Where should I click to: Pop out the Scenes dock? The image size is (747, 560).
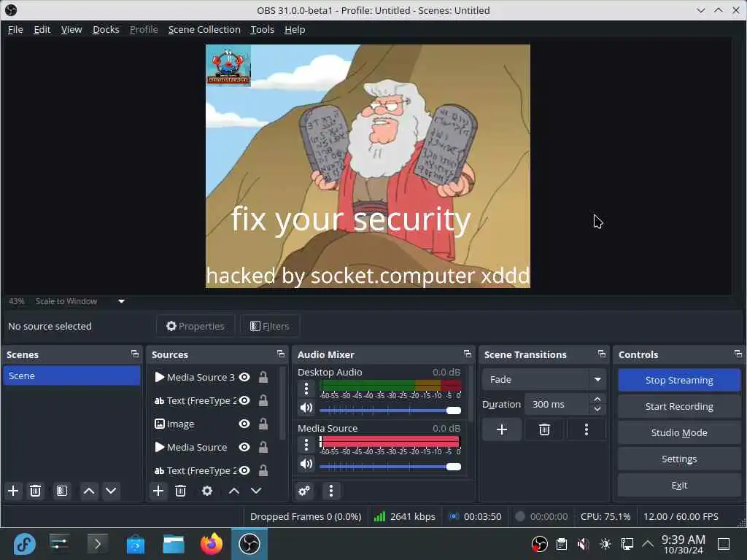[135, 354]
